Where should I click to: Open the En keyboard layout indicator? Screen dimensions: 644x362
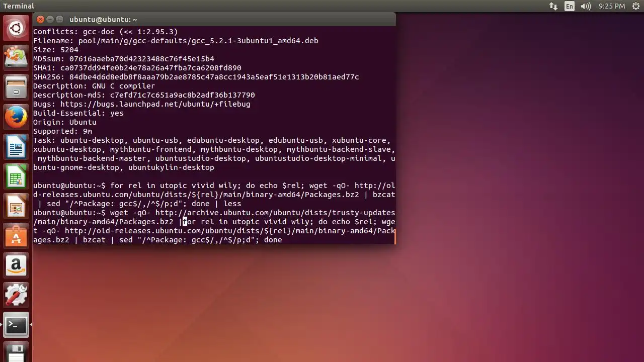570,6
